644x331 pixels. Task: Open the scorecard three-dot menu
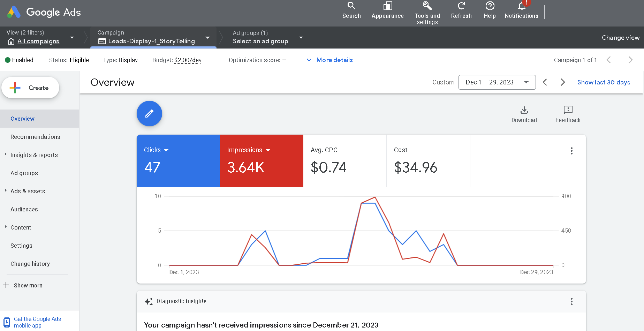coord(571,151)
